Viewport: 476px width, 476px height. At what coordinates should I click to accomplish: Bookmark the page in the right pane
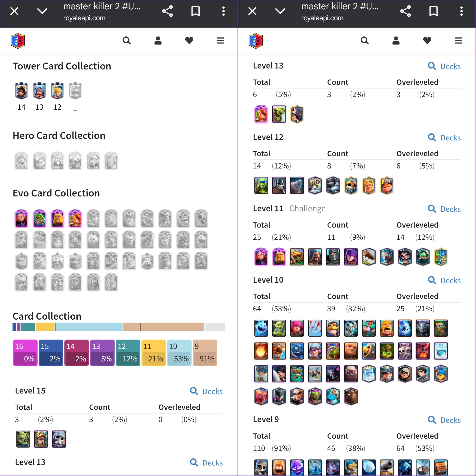pos(433,11)
